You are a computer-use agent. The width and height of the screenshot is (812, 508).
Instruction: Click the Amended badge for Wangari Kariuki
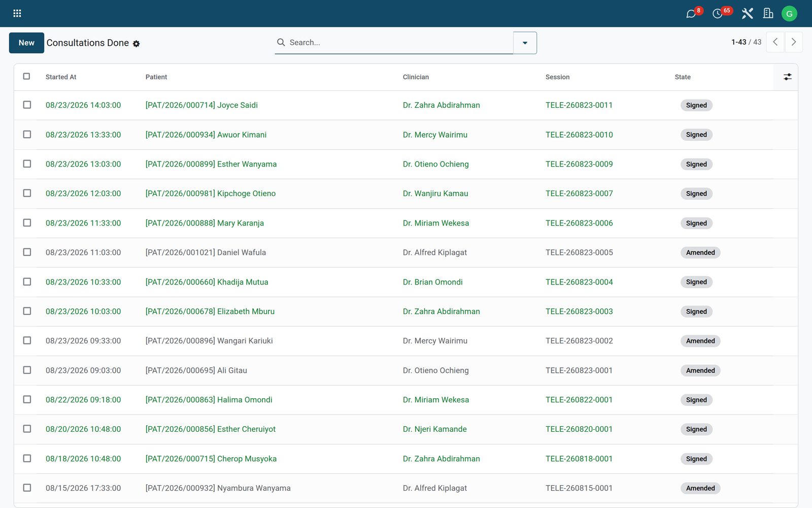pos(700,341)
